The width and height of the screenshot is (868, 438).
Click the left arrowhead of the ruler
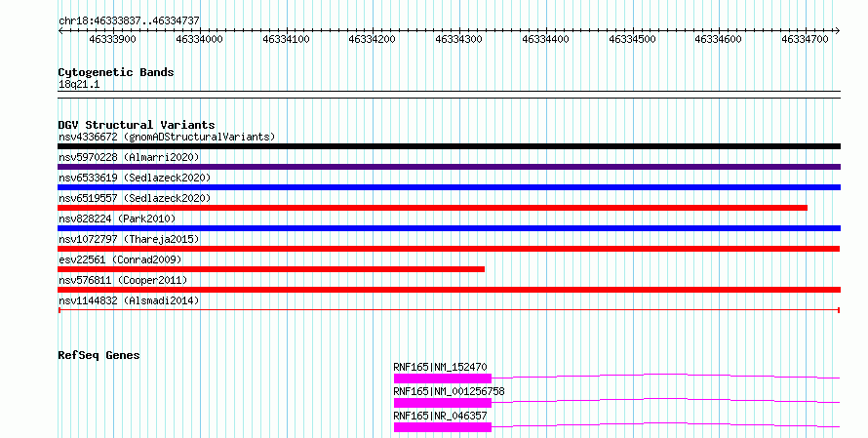click(60, 31)
